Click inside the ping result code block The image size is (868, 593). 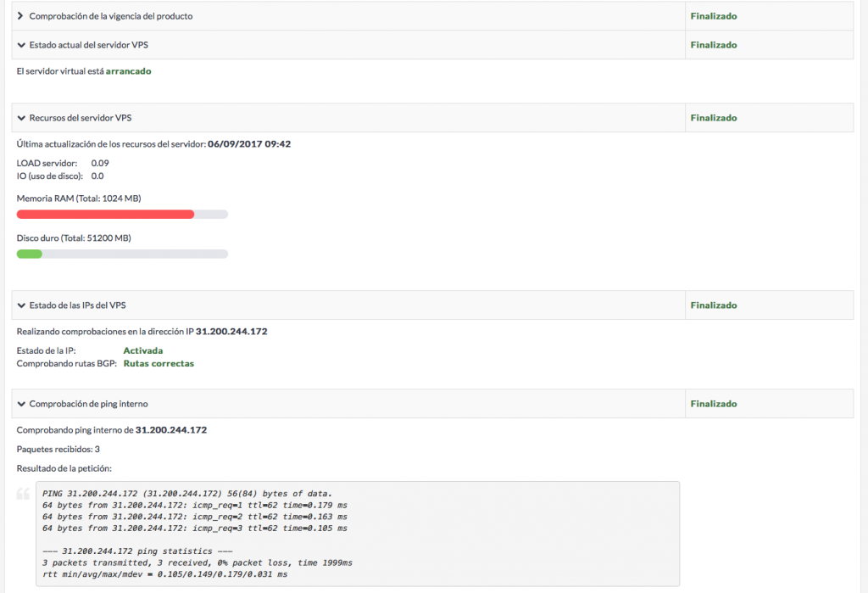(356, 533)
